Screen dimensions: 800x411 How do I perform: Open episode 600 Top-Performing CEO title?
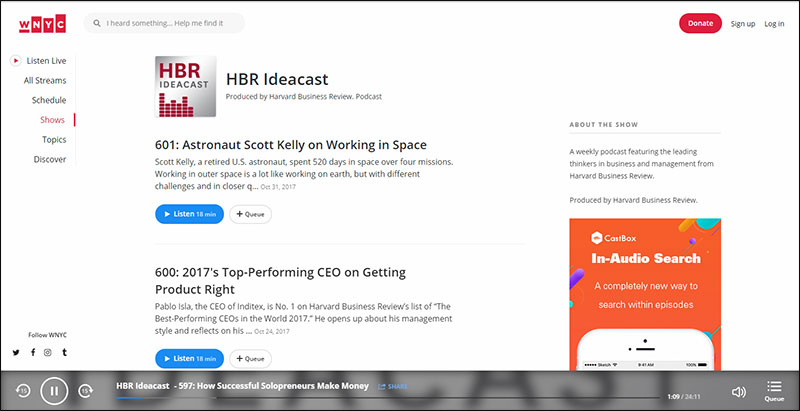point(281,281)
